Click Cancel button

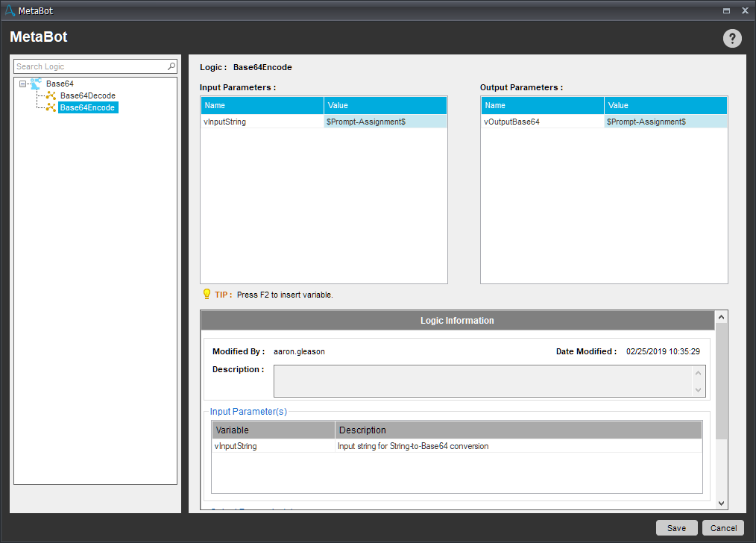tap(722, 528)
